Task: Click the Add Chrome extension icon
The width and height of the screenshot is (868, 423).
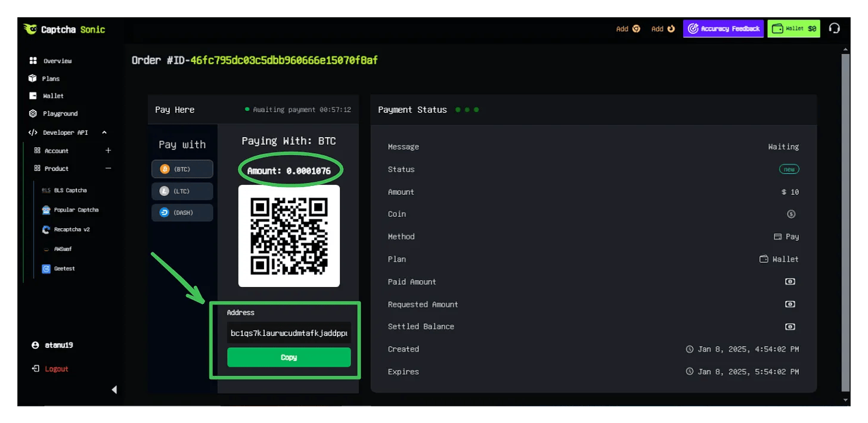Action: [x=636, y=29]
